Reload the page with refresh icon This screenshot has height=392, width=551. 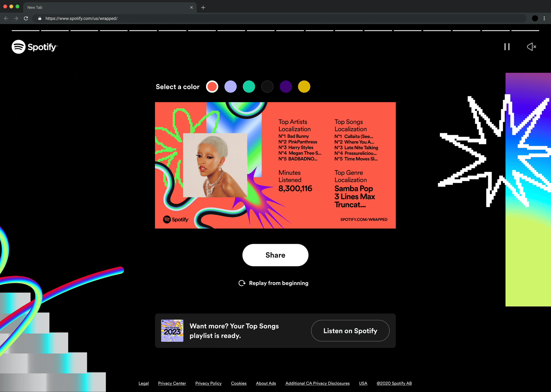pos(26,18)
